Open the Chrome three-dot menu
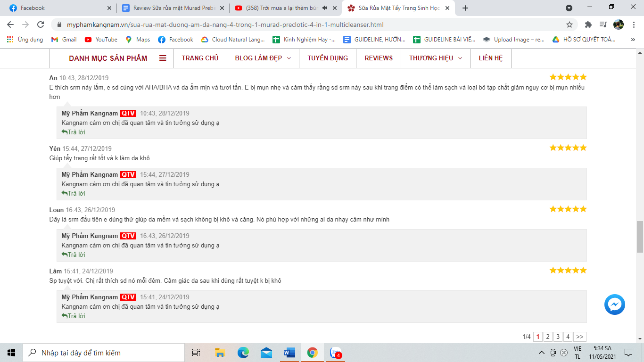The height and width of the screenshot is (362, 644). (634, 25)
